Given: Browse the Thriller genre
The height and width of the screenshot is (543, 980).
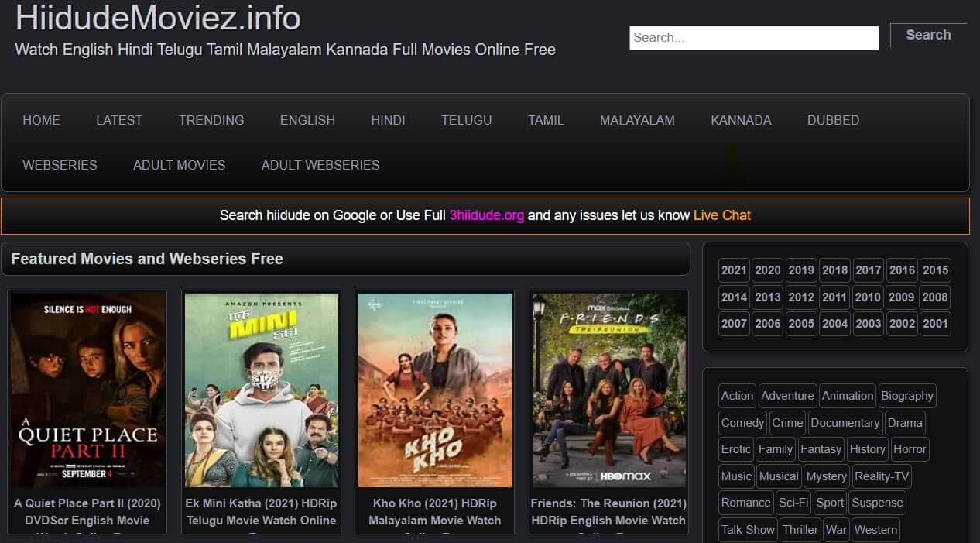Looking at the screenshot, I should 800,530.
